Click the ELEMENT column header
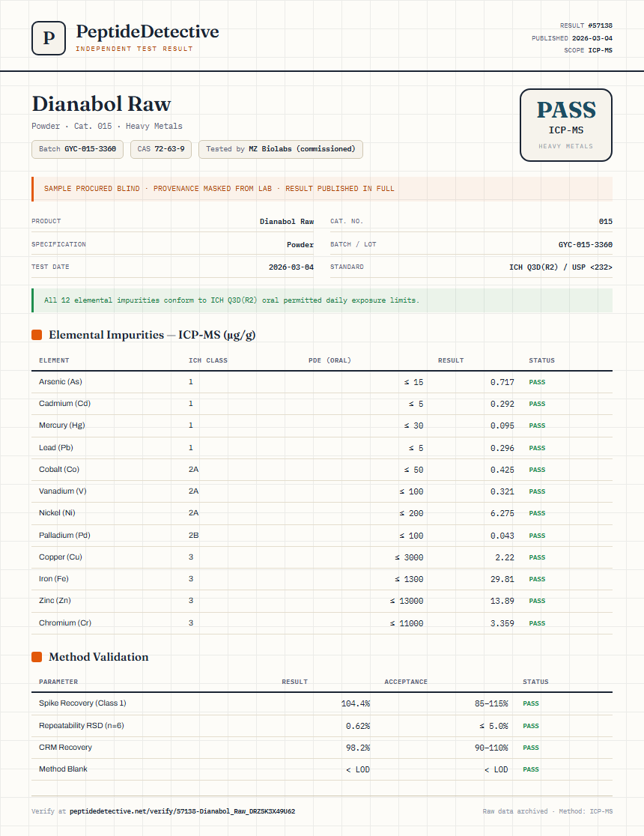644x836 pixels. point(54,360)
